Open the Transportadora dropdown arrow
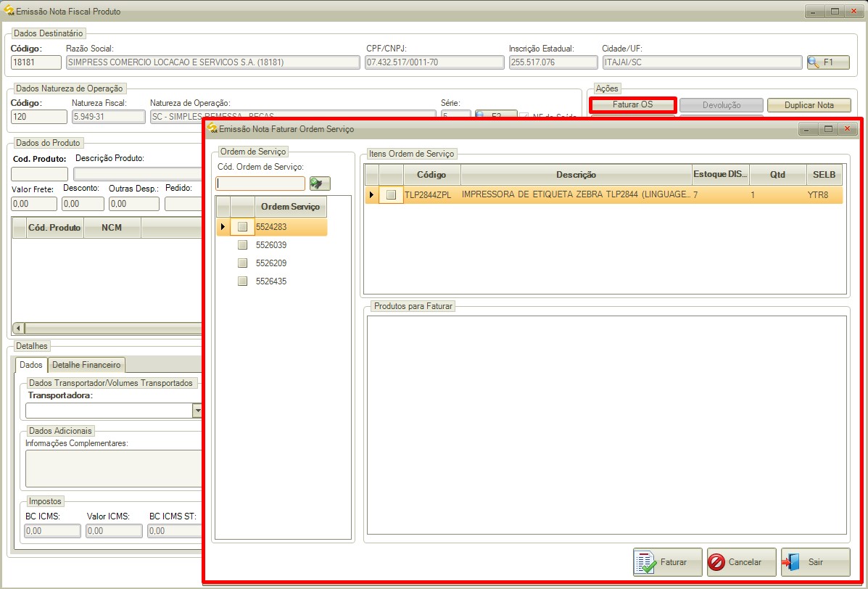The height and width of the screenshot is (589, 868). [197, 411]
